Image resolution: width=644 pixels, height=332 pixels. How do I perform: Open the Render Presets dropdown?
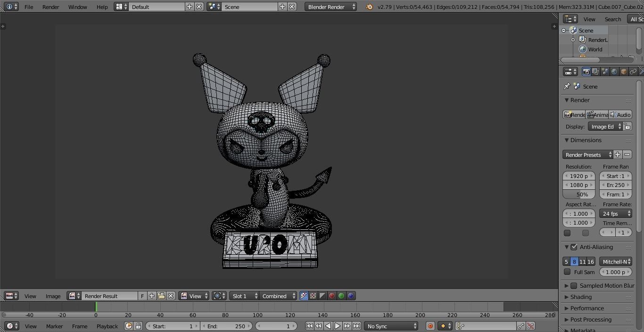(588, 154)
